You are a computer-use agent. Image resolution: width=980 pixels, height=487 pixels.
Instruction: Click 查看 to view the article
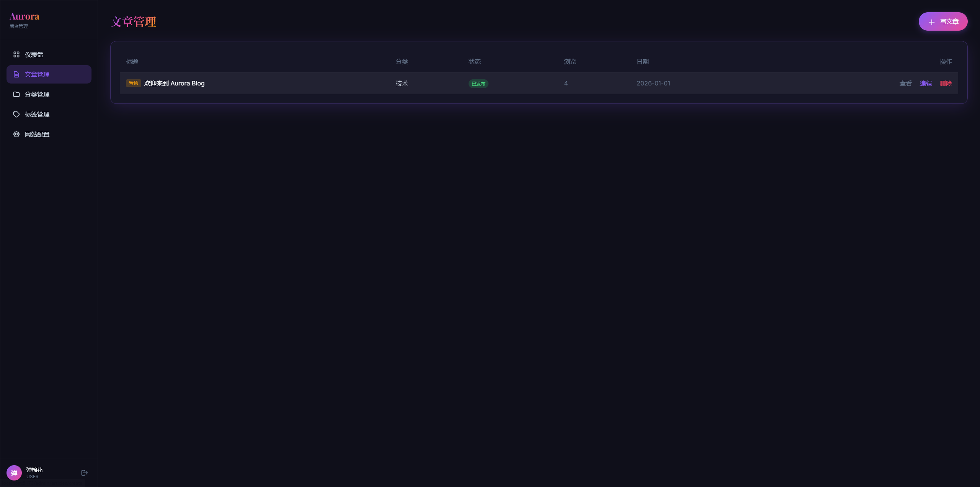905,83
